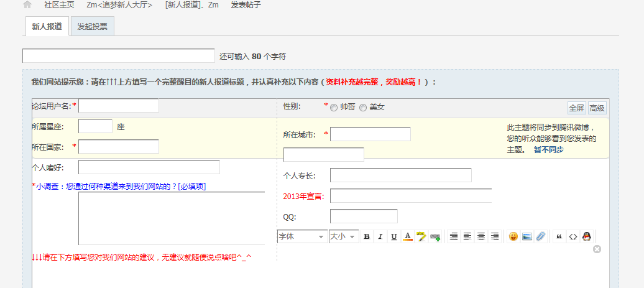Image resolution: width=644 pixels, height=288 pixels.
Task: Focus the 2013年宣言 input field
Action: tap(411, 196)
